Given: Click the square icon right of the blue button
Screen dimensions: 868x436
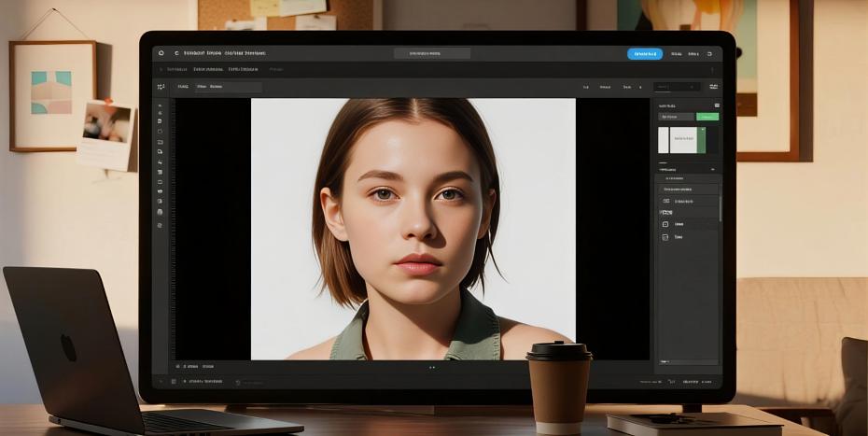Looking at the screenshot, I should point(709,54).
